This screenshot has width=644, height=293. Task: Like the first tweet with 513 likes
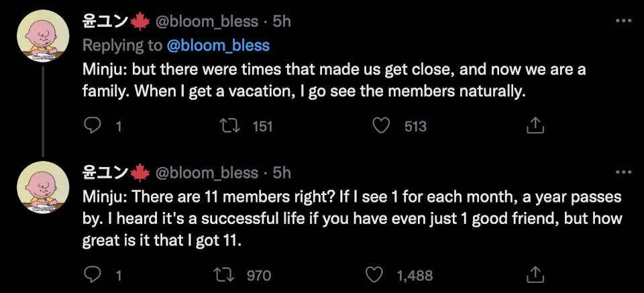[x=381, y=125]
